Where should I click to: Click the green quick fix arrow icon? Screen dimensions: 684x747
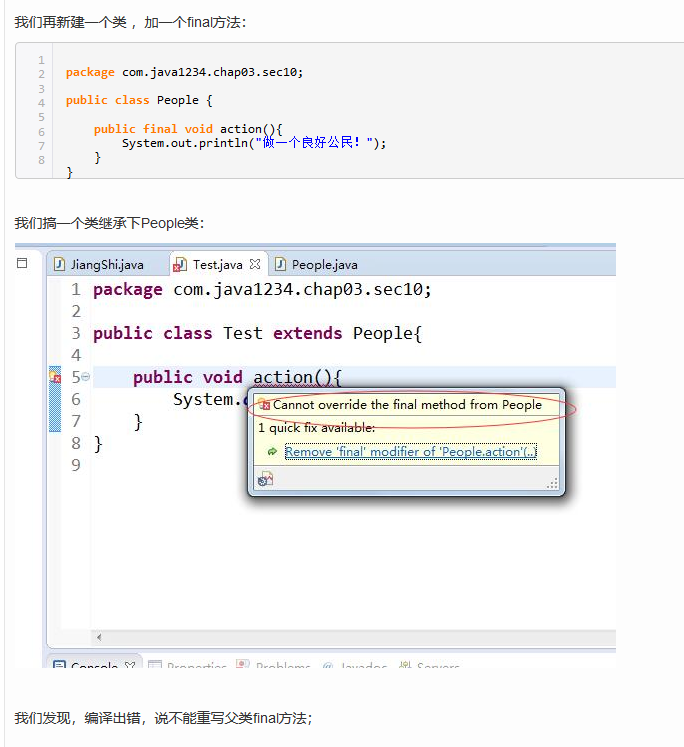[x=272, y=452]
